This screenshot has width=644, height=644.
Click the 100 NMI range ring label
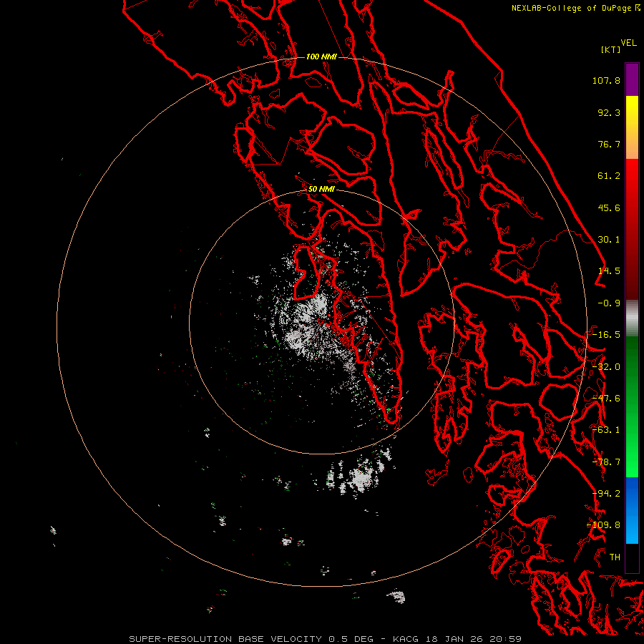(321, 57)
